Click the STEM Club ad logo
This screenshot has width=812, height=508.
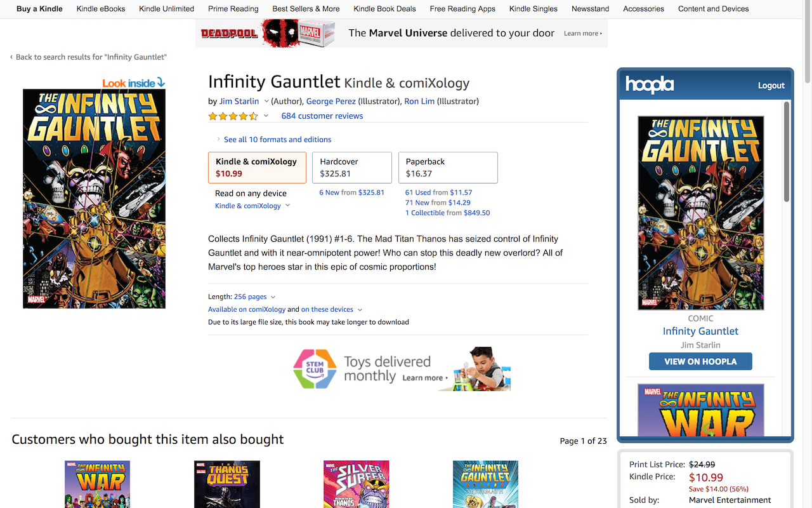click(315, 368)
